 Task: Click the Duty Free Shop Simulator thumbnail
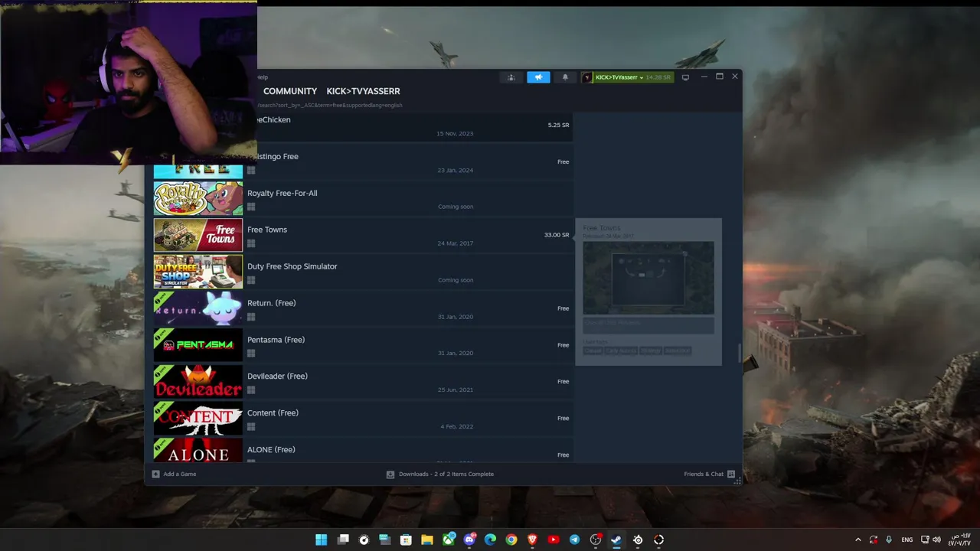pos(198,272)
